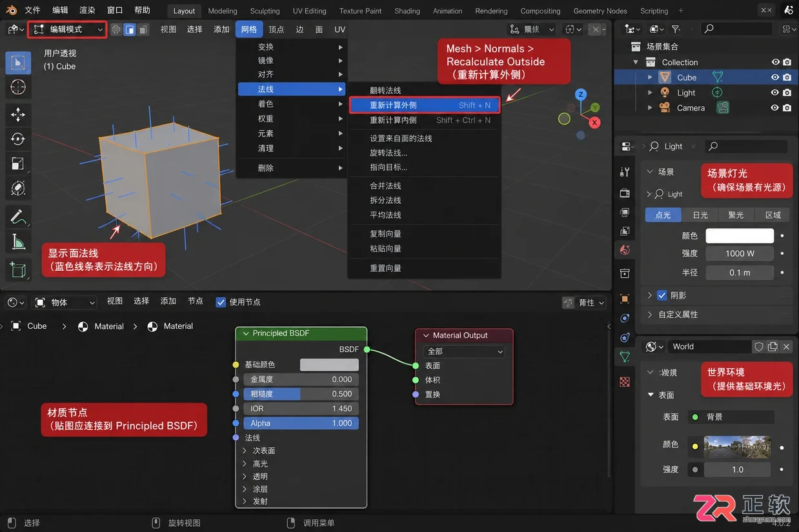Toggle render camera icon for Light

click(787, 93)
